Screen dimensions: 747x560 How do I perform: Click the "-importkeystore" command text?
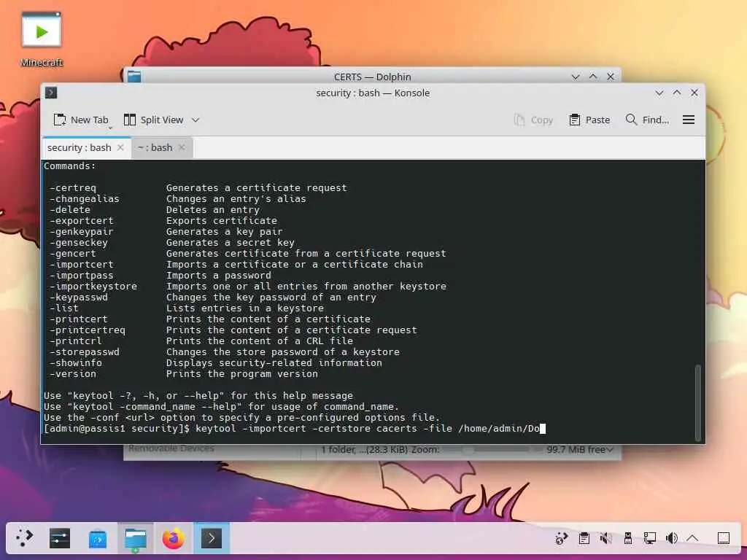93,286
